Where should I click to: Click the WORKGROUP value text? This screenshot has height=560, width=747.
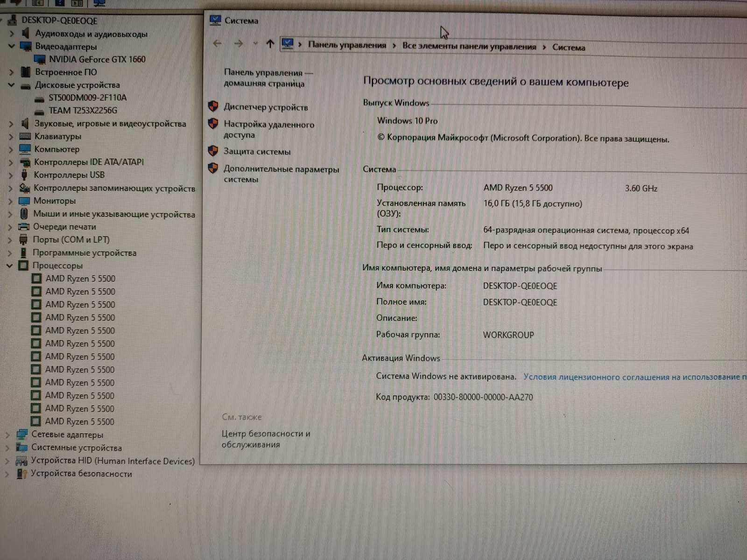[x=508, y=335]
